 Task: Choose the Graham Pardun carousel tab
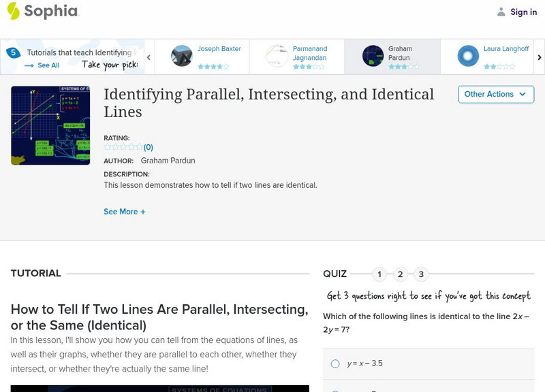click(x=392, y=56)
